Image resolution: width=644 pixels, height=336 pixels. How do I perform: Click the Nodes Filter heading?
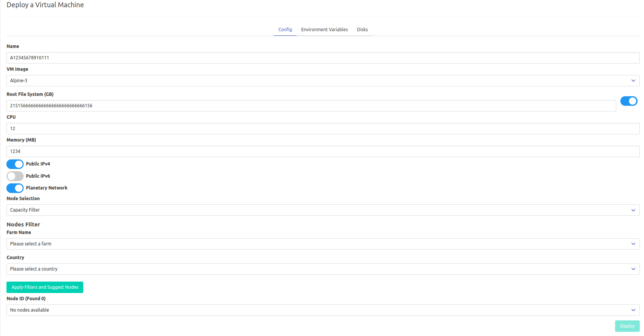point(23,225)
